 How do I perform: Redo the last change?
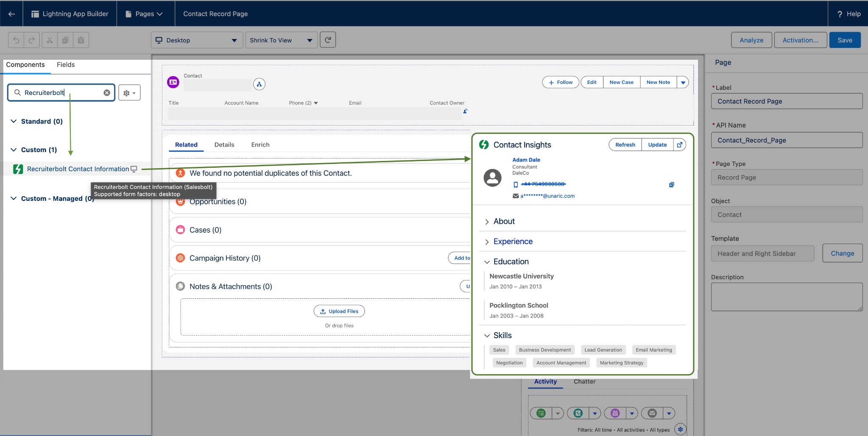tap(32, 40)
